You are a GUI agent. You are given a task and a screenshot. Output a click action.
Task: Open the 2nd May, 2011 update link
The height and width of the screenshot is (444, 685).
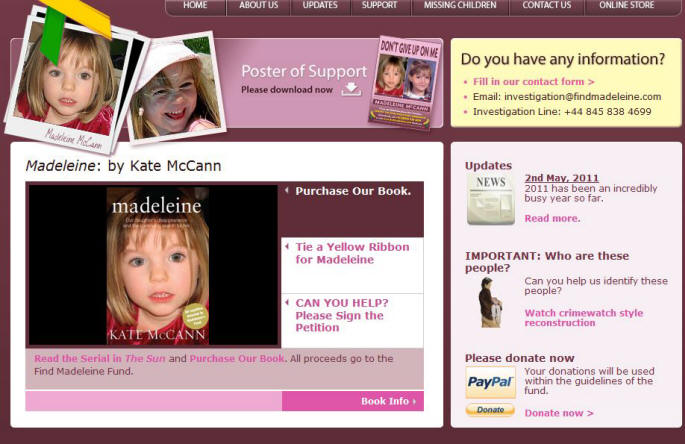click(x=561, y=178)
